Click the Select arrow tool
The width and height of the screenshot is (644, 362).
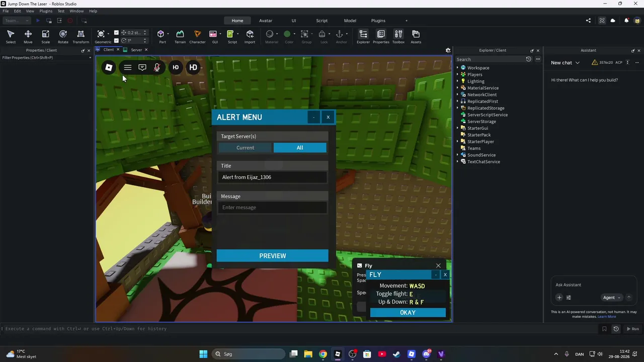click(x=11, y=37)
